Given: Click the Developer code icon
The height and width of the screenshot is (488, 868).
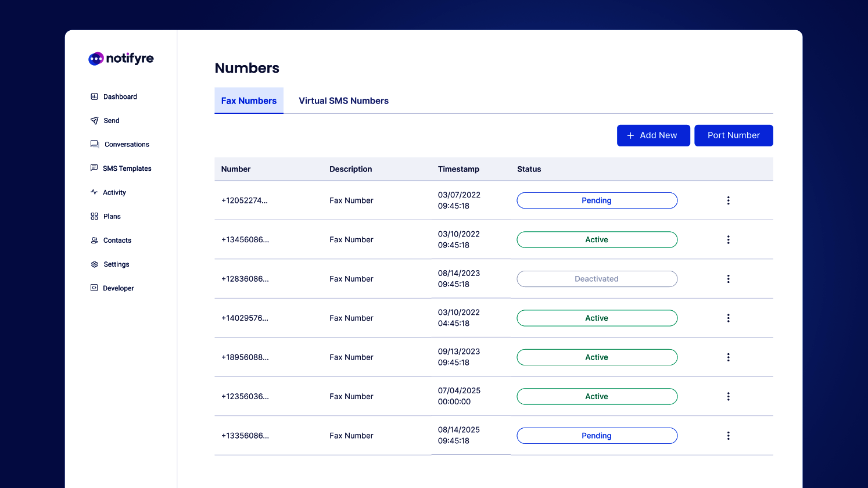Looking at the screenshot, I should click(x=94, y=288).
